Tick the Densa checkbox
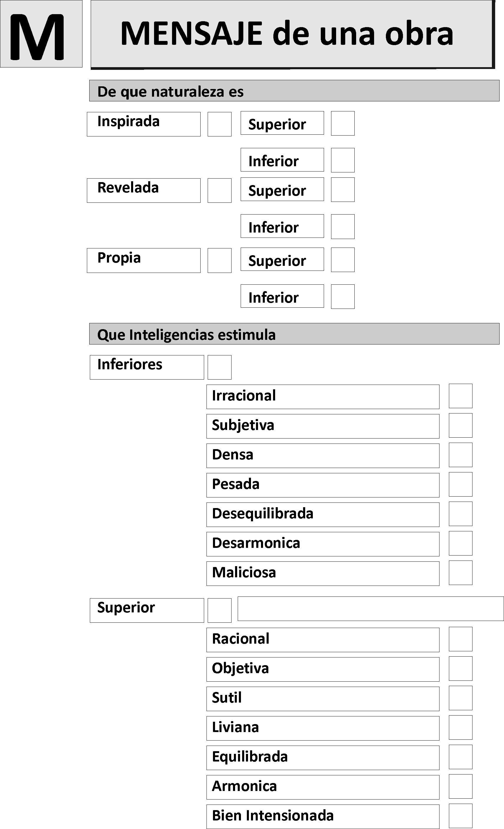Viewport: 504px width, 829px height. tap(460, 455)
